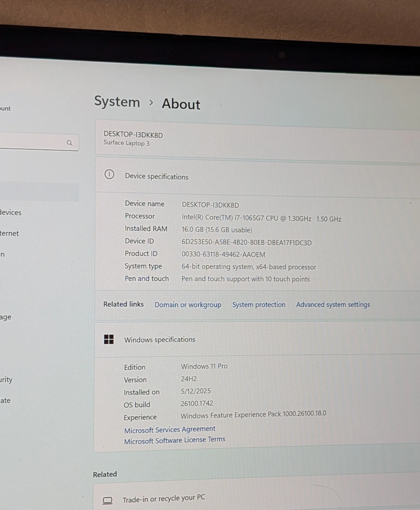Click the laptop icon beside Trade-in

107,500
